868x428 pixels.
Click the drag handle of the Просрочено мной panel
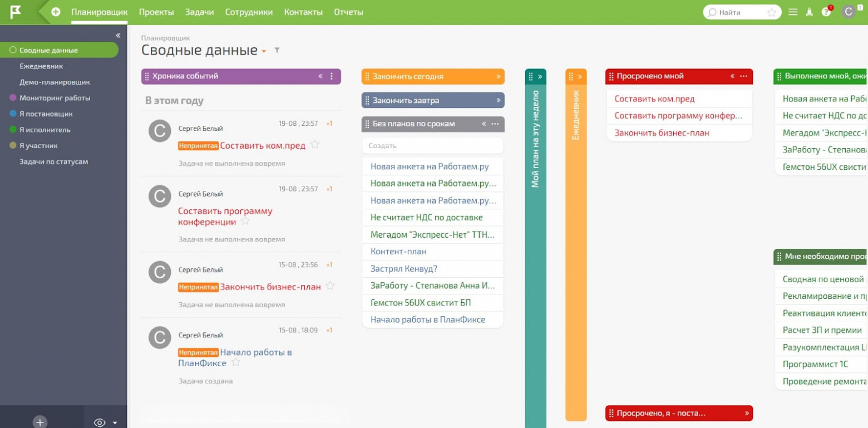click(x=611, y=76)
